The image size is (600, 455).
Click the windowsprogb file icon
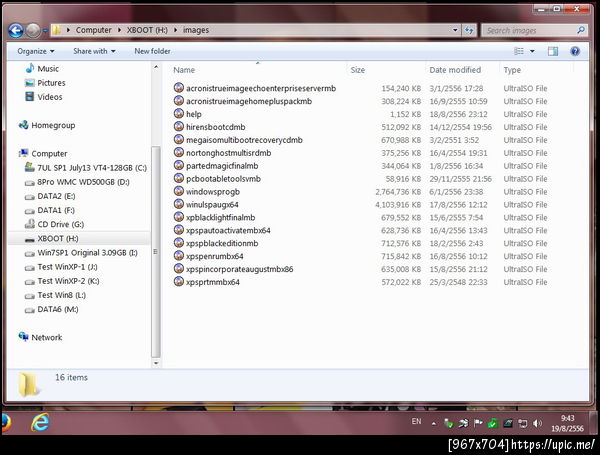pyautogui.click(x=179, y=191)
